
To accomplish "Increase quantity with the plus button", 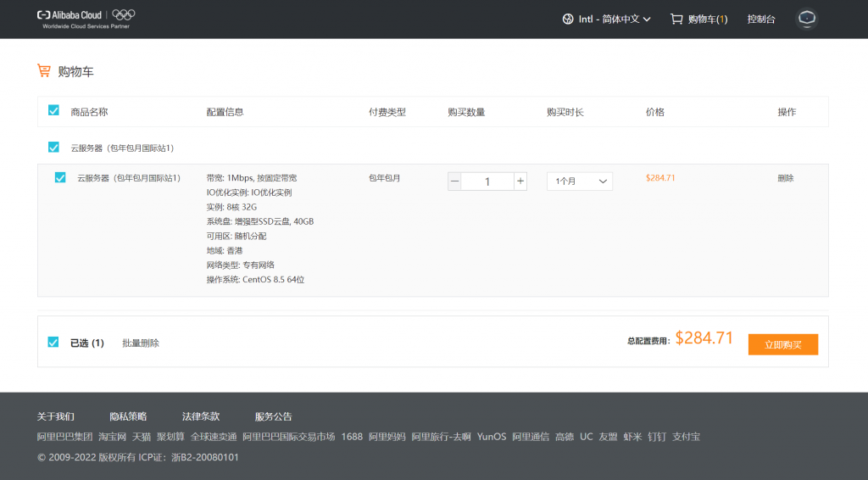I will [x=520, y=181].
